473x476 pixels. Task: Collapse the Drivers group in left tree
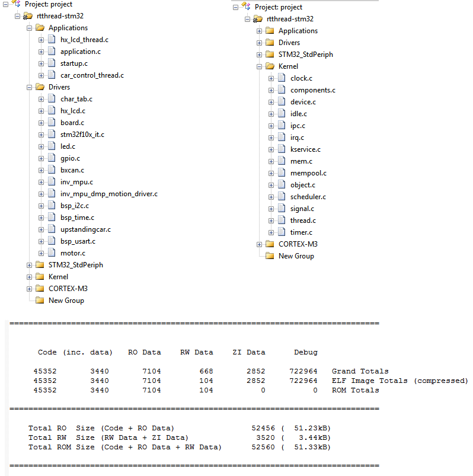click(x=29, y=87)
